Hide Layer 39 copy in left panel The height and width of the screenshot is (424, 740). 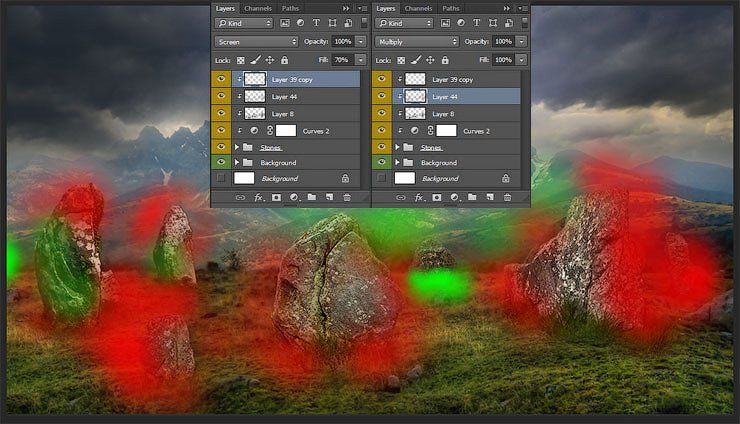pyautogui.click(x=221, y=79)
